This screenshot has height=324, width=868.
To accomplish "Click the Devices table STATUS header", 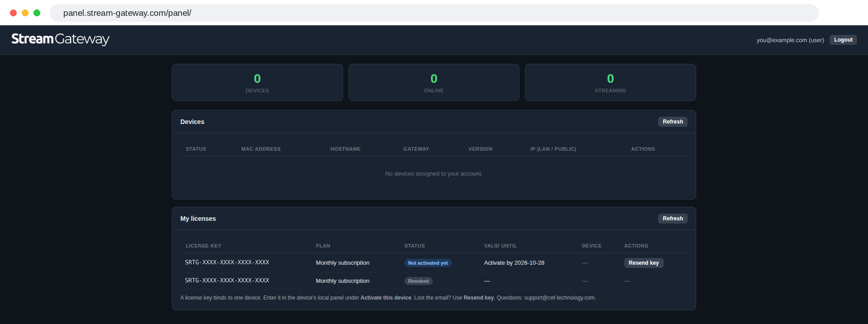I will pos(196,149).
